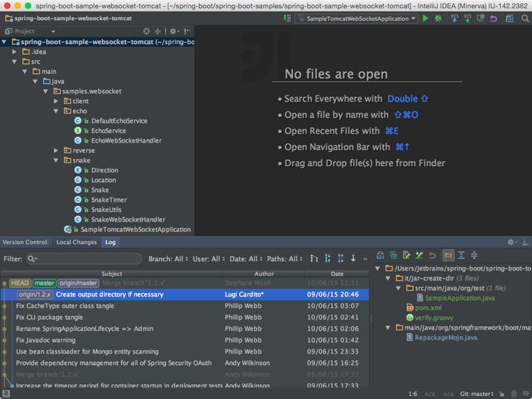Click the Go To Hash down-arrow icon
Image resolution: width=532 pixels, height=399 pixels.
tap(353, 258)
